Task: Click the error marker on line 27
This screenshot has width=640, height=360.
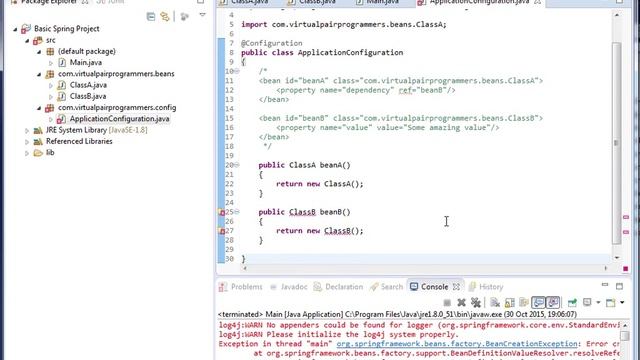Action: [221, 231]
